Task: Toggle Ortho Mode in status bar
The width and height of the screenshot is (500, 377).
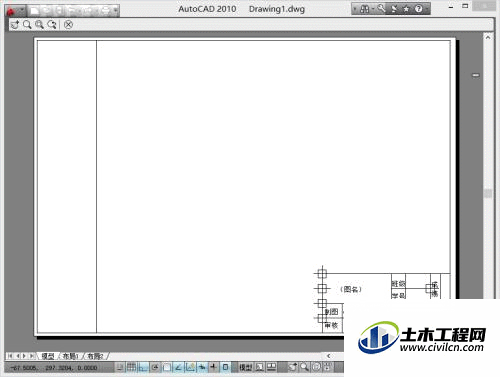Action: coord(143,367)
